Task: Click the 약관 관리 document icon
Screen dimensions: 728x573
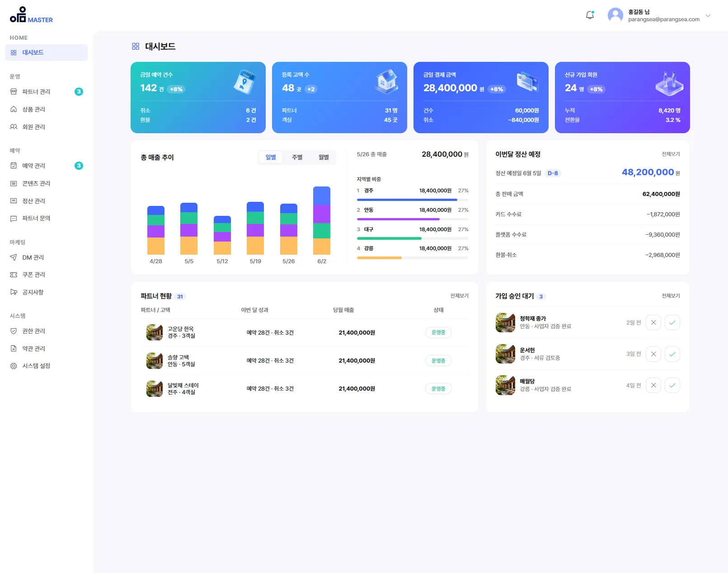Action: (14, 349)
